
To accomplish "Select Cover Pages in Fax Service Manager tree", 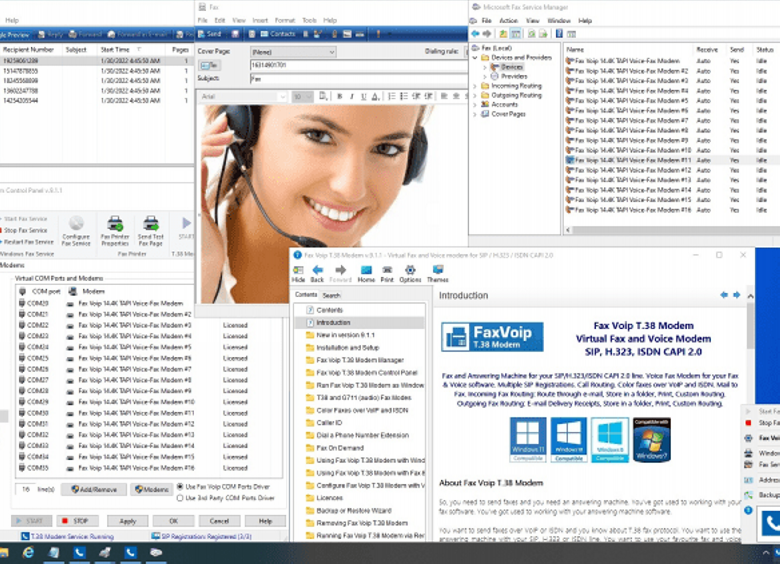I will click(508, 114).
